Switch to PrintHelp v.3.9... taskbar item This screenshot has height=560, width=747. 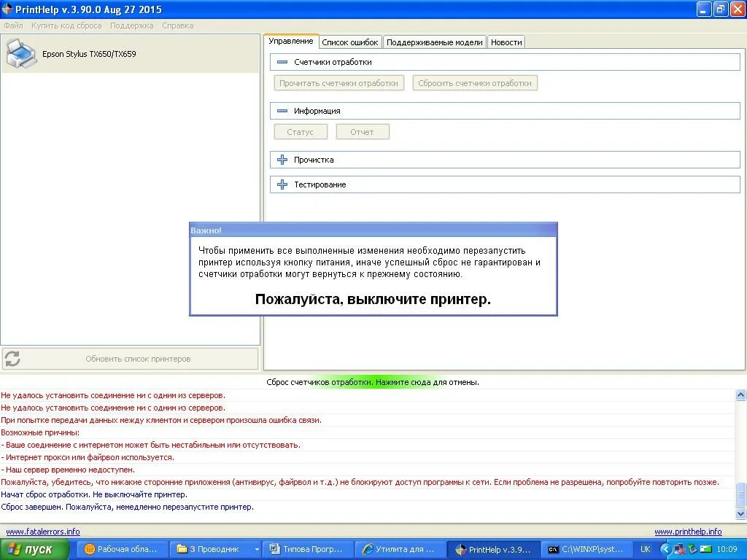(x=494, y=550)
